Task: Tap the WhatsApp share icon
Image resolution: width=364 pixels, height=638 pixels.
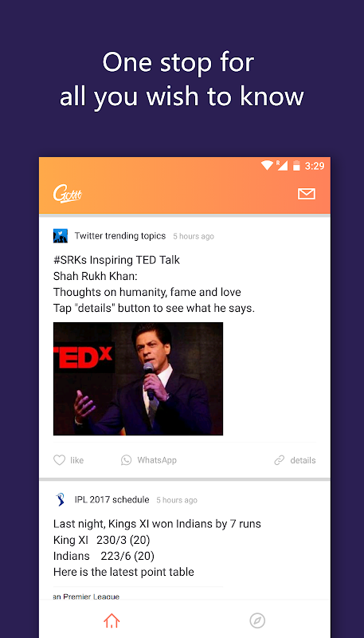Action: [x=127, y=460]
